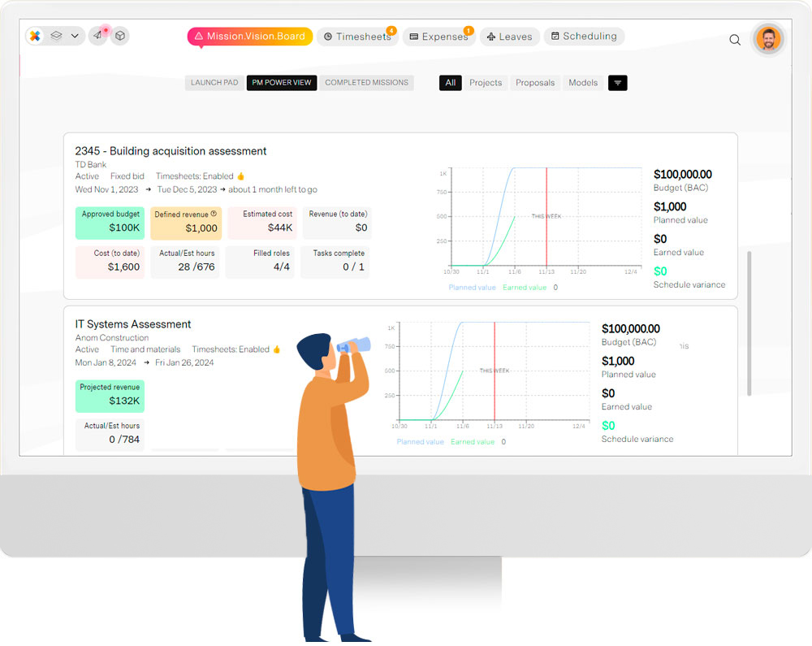
Task: Click the paper plane notifications icon
Action: click(97, 36)
